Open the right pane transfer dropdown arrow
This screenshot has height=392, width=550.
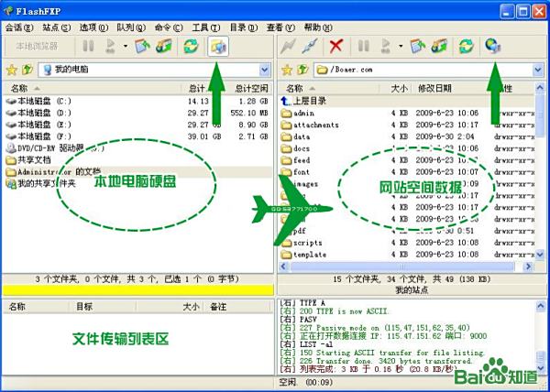(x=401, y=46)
